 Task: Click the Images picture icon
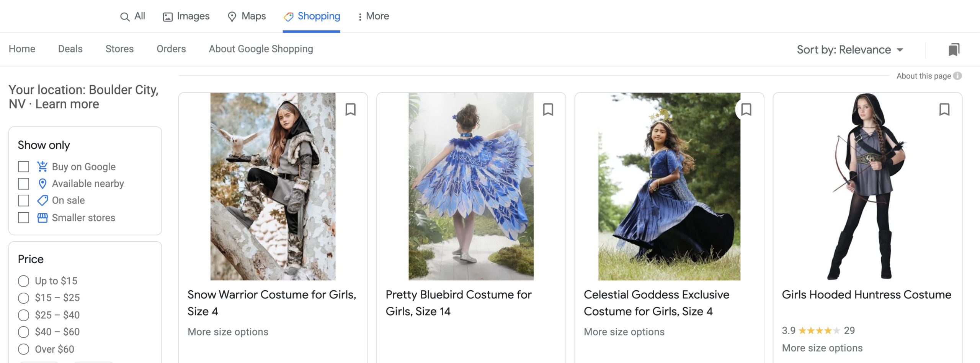pos(168,17)
